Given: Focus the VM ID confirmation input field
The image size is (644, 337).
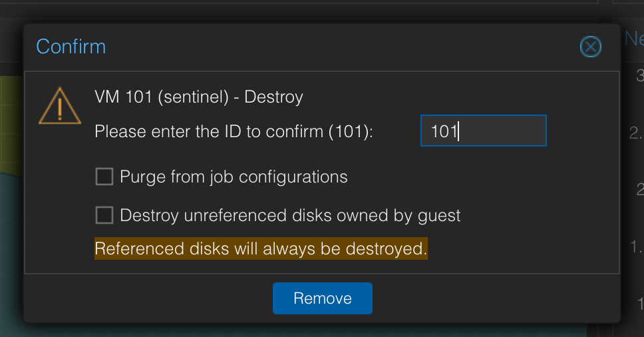Looking at the screenshot, I should 483,131.
